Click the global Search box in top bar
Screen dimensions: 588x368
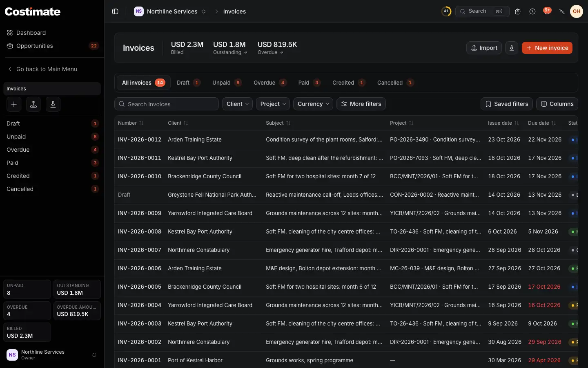482,11
